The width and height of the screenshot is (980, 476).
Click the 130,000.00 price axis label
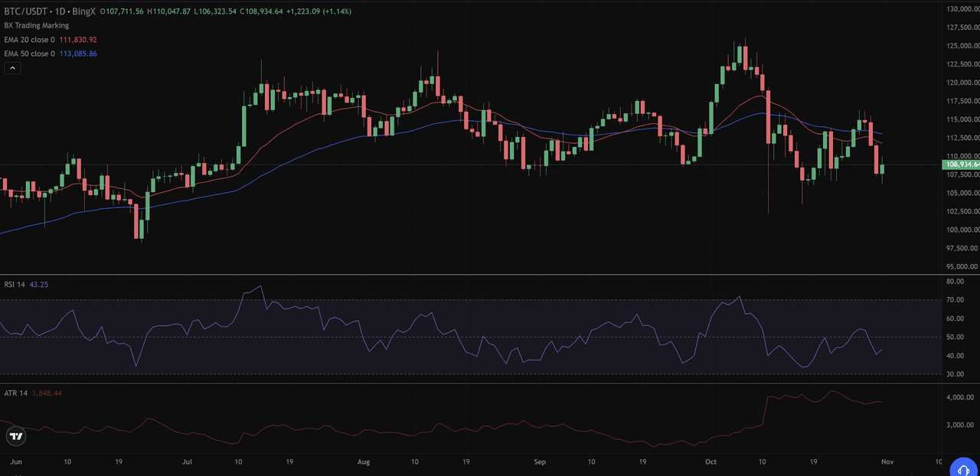click(x=962, y=9)
